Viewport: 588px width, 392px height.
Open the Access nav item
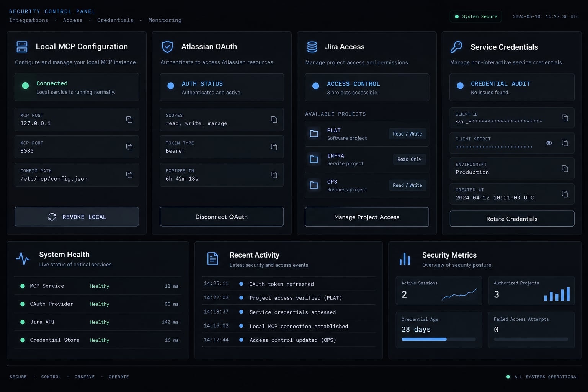(x=73, y=20)
